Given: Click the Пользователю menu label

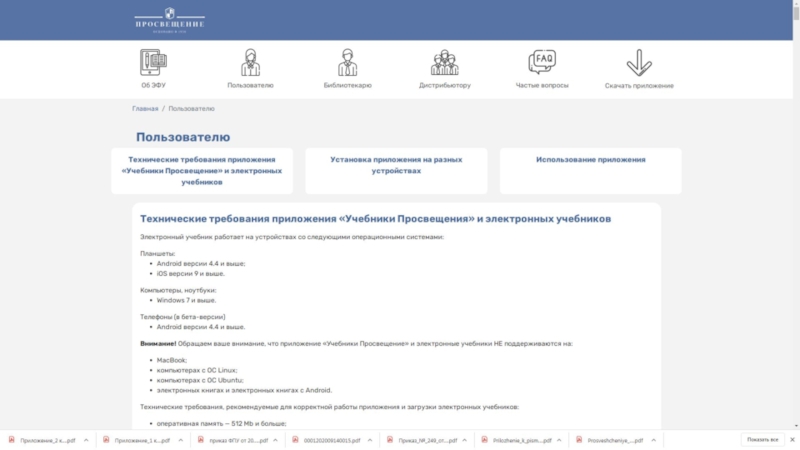Looking at the screenshot, I should coord(251,85).
